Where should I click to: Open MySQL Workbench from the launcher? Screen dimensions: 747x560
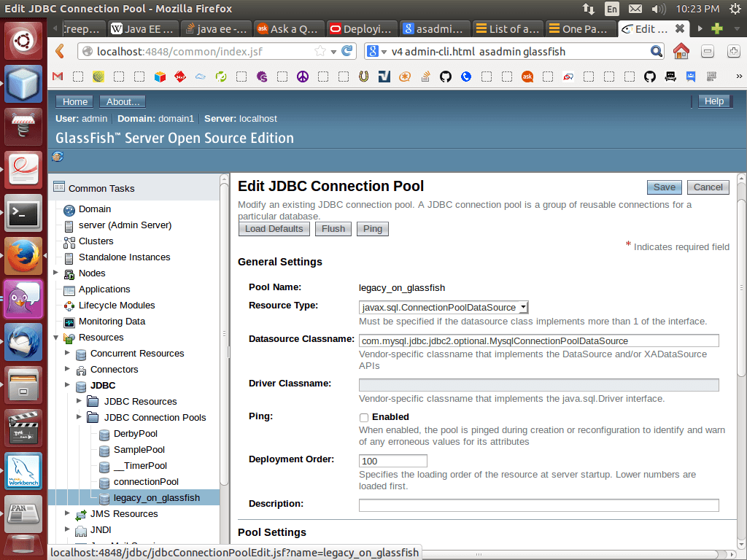[24, 471]
